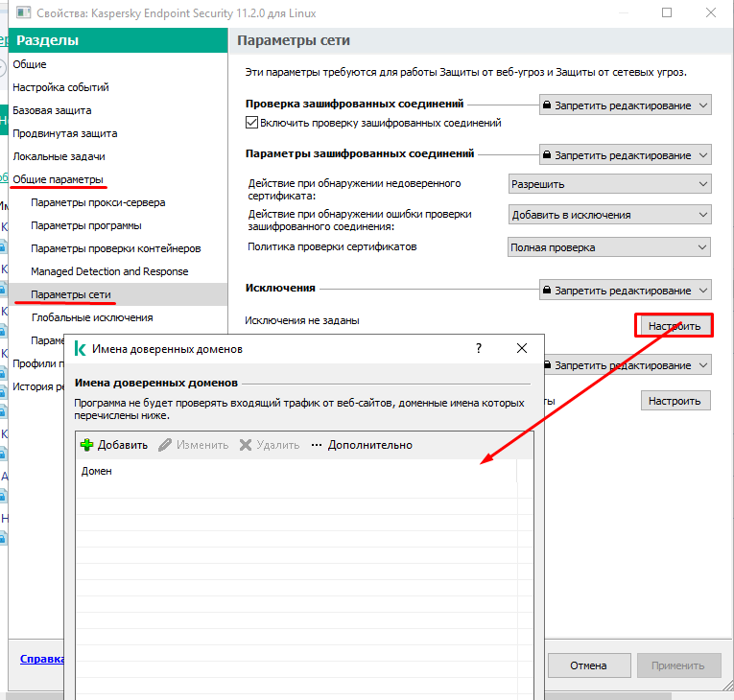
Task: Click the Изменить toolbar label
Action: tap(202, 445)
